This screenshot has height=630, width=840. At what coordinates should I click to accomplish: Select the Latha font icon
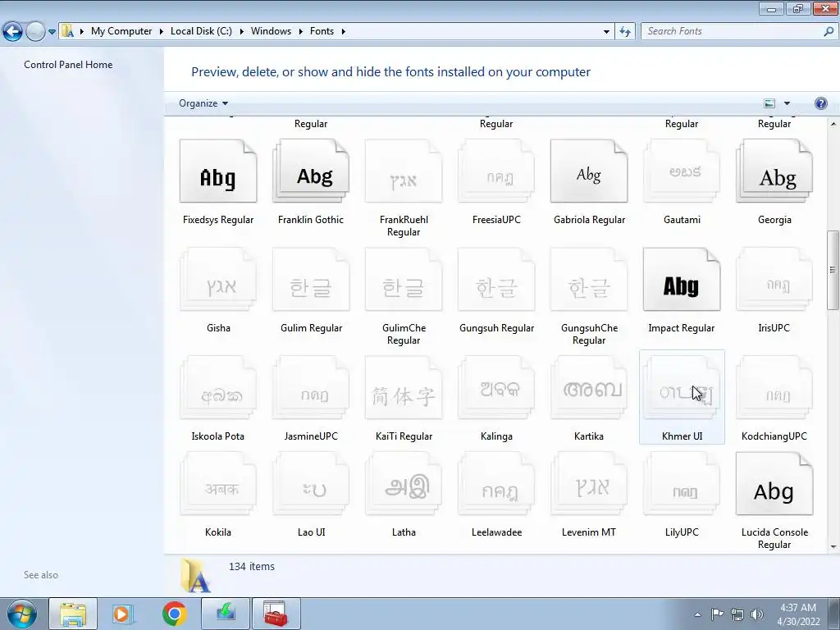[404, 483]
